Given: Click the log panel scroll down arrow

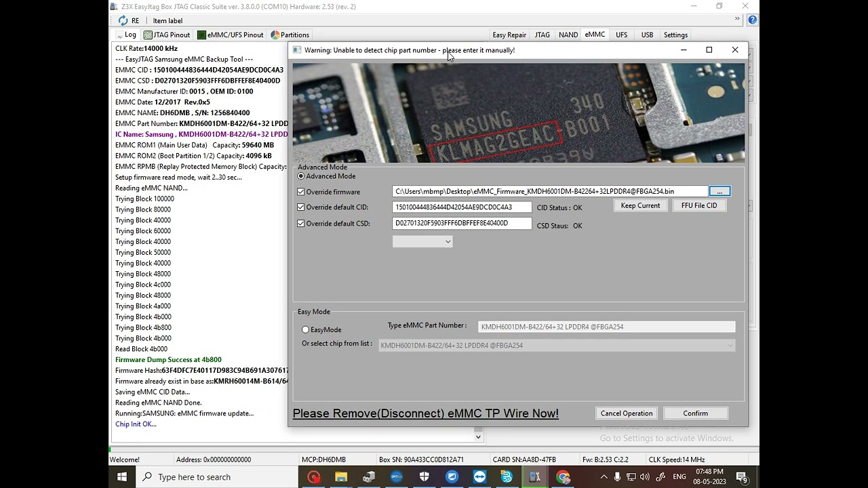Looking at the screenshot, I should (478, 437).
